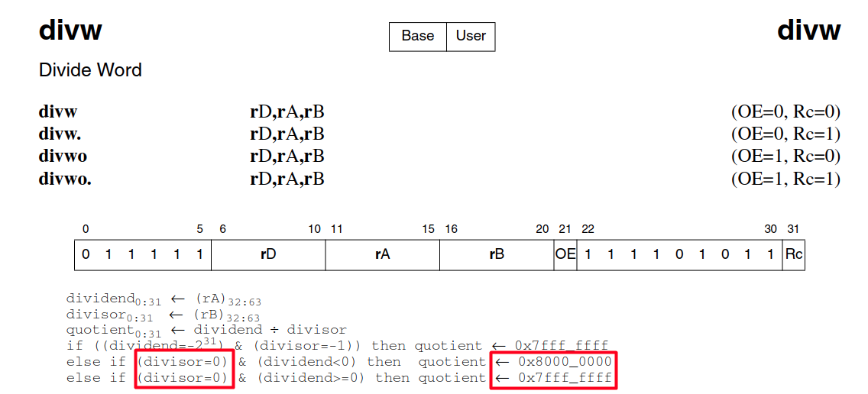Click the 0x7fff_ffff value on the 'if ((dividend=-2^31)' line

coord(562,347)
